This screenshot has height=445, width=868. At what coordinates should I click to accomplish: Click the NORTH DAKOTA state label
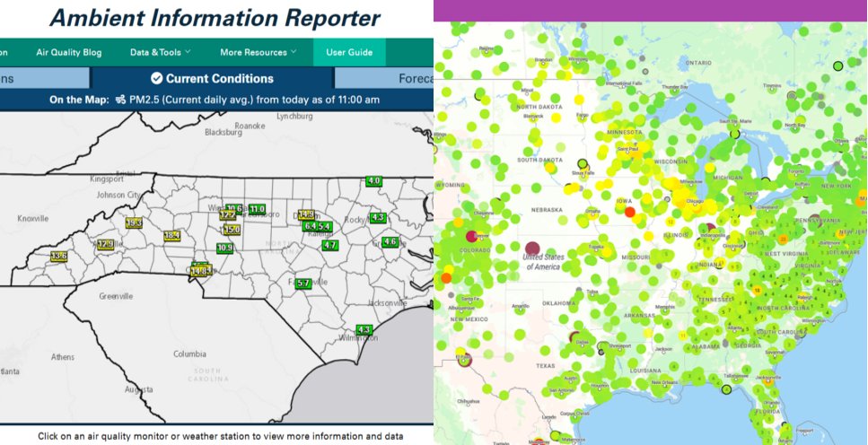[x=539, y=106]
